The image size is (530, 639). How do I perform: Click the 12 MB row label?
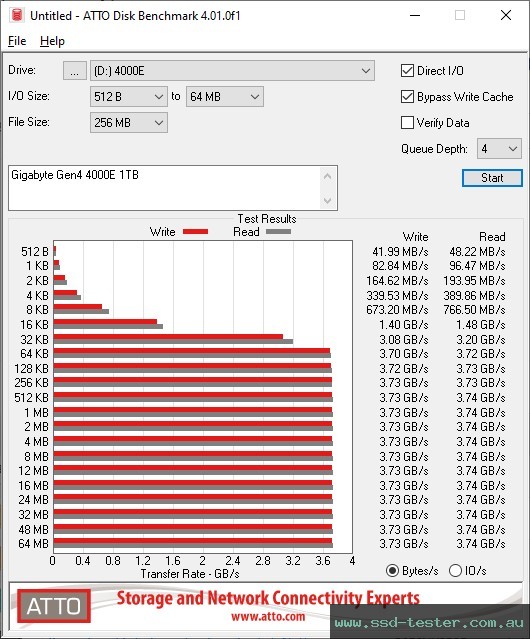[33, 471]
